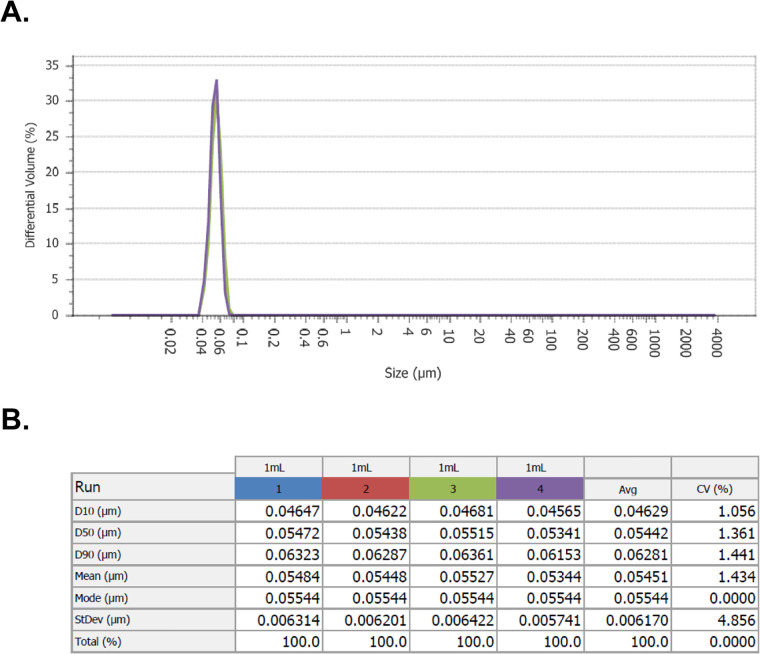Select the red Run 2 color header
This screenshot has height=654, width=760.
[x=366, y=488]
